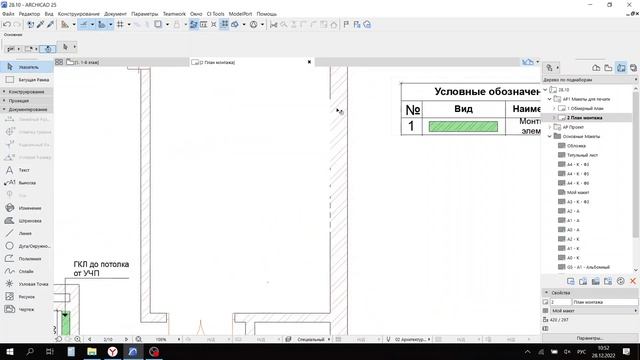Open the Мой макет master layout dropdown
This screenshot has height=360, width=640.
594,311
